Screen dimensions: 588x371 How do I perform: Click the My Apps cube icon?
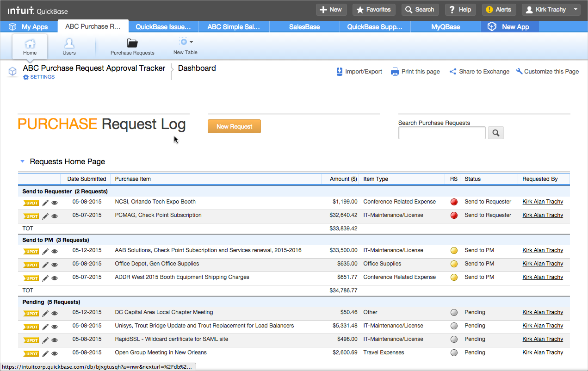pyautogui.click(x=12, y=27)
